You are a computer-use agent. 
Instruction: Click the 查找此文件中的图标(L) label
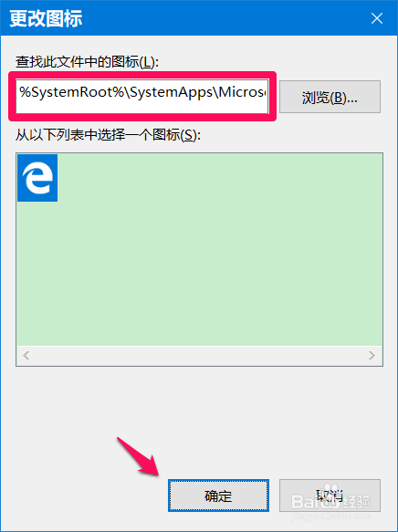[88, 62]
